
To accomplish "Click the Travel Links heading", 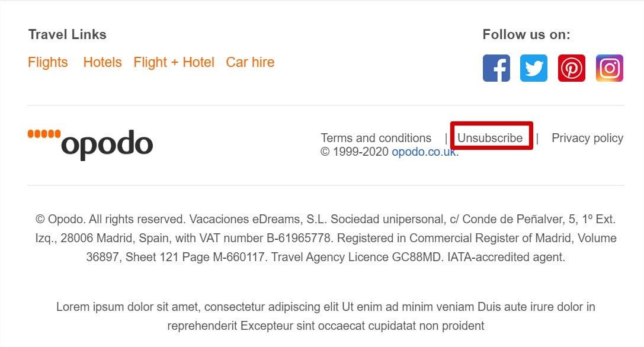I will (x=68, y=34).
